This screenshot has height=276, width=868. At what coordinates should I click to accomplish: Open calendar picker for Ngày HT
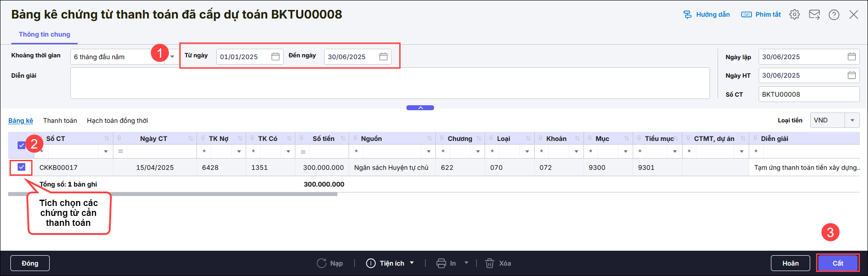click(851, 75)
